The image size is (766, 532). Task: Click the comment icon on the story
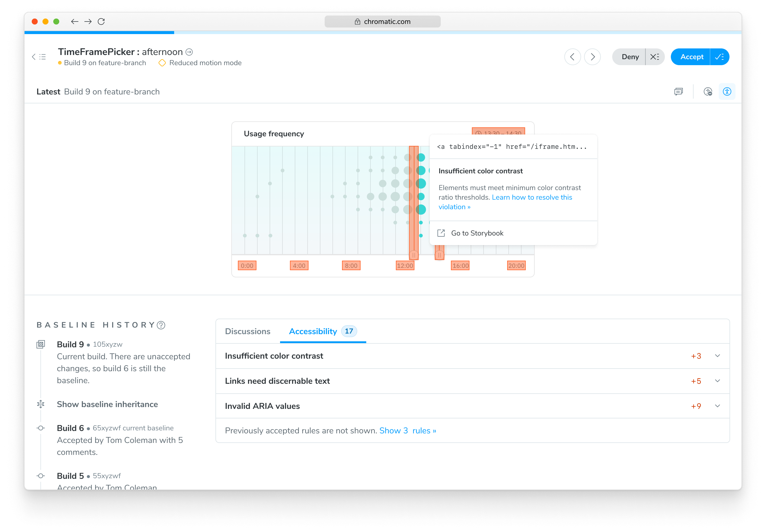677,91
